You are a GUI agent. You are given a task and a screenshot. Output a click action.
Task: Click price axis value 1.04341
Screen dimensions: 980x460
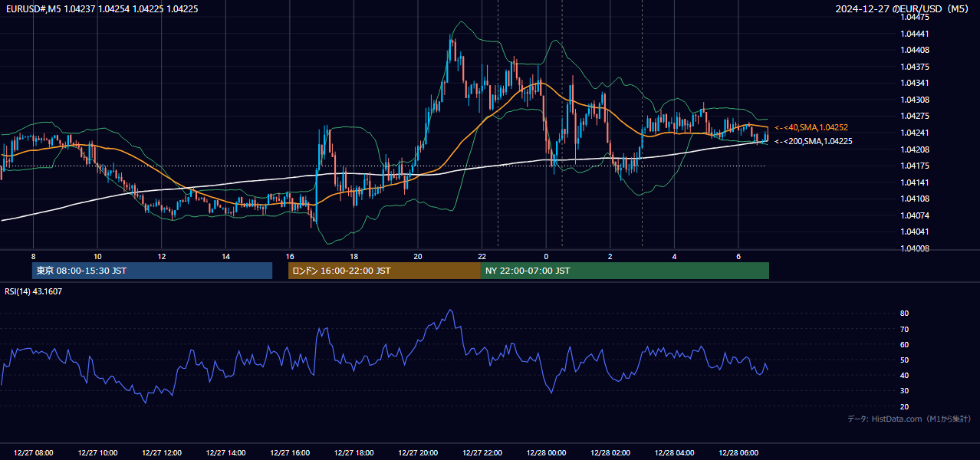tap(915, 83)
